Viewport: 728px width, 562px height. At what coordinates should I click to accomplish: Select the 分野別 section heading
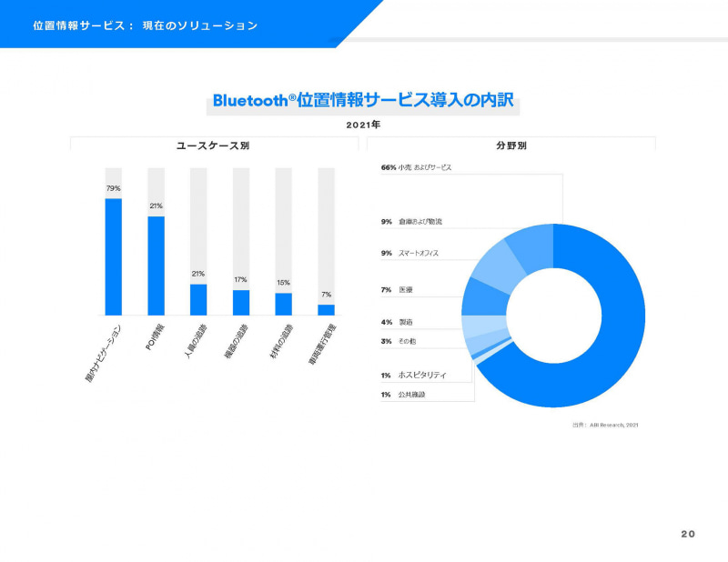pyautogui.click(x=511, y=146)
